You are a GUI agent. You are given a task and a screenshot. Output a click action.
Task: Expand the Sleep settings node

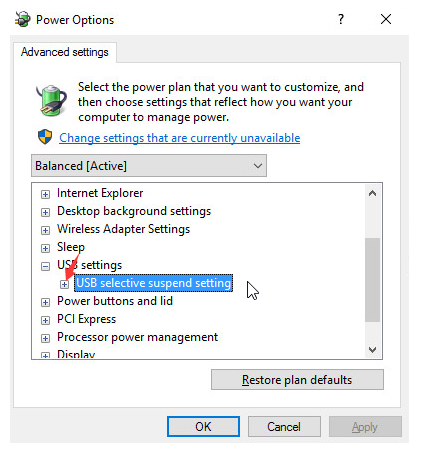[45, 248]
